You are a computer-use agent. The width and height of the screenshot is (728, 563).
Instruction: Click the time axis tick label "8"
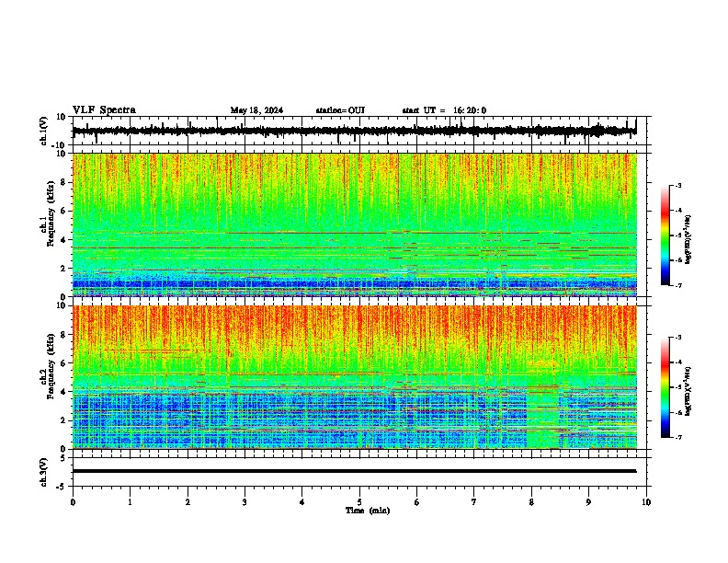coord(531,502)
